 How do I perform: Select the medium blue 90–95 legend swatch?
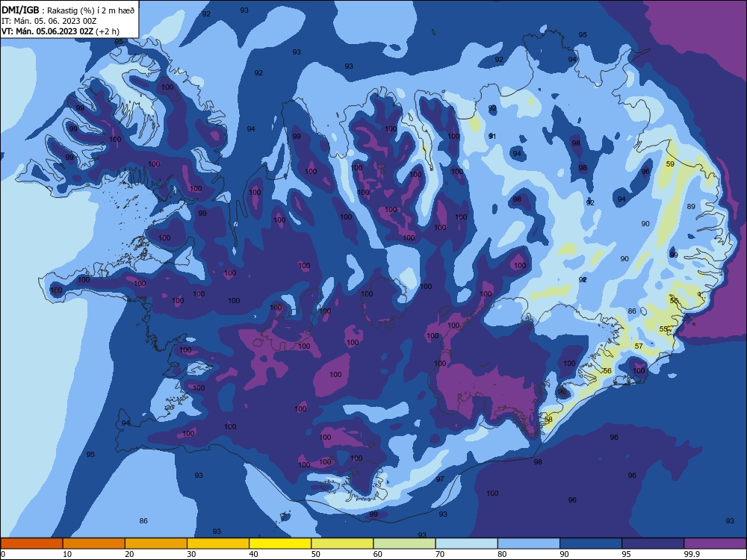(x=591, y=544)
